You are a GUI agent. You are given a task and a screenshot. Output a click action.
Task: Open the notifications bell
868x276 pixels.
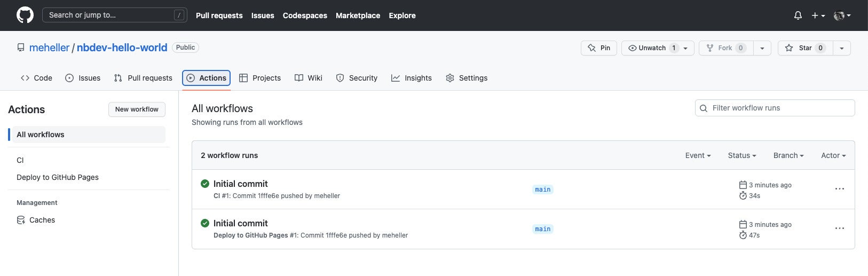point(798,15)
